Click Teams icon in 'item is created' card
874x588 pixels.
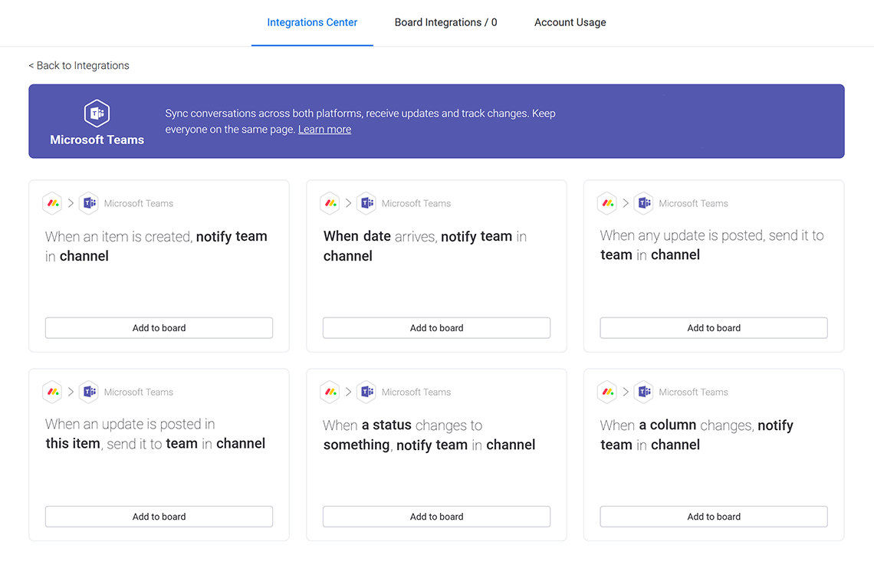[89, 203]
